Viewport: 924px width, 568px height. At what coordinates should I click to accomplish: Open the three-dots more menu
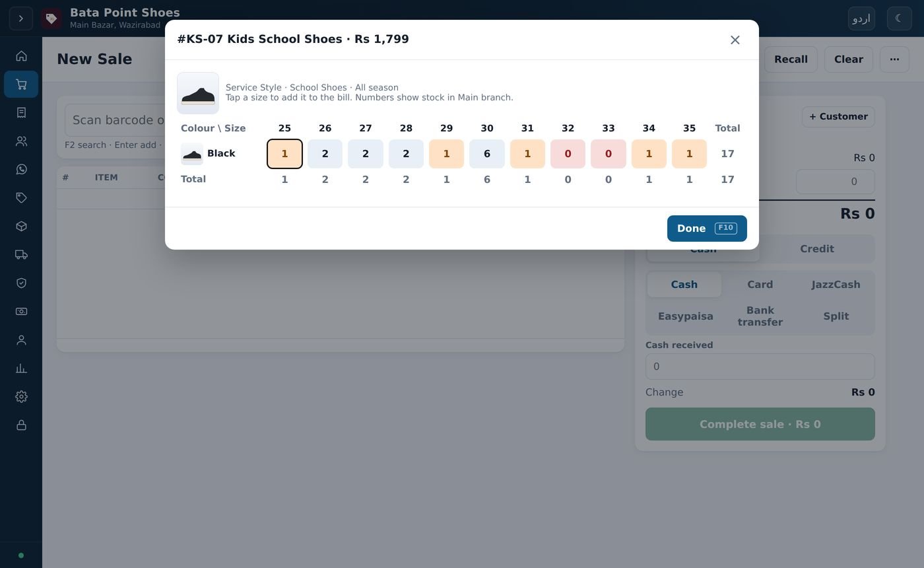coord(894,59)
